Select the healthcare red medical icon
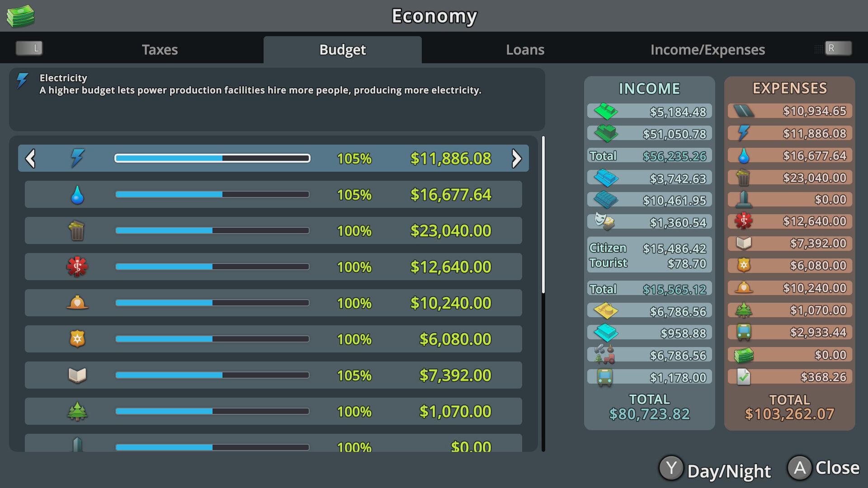 tap(77, 267)
